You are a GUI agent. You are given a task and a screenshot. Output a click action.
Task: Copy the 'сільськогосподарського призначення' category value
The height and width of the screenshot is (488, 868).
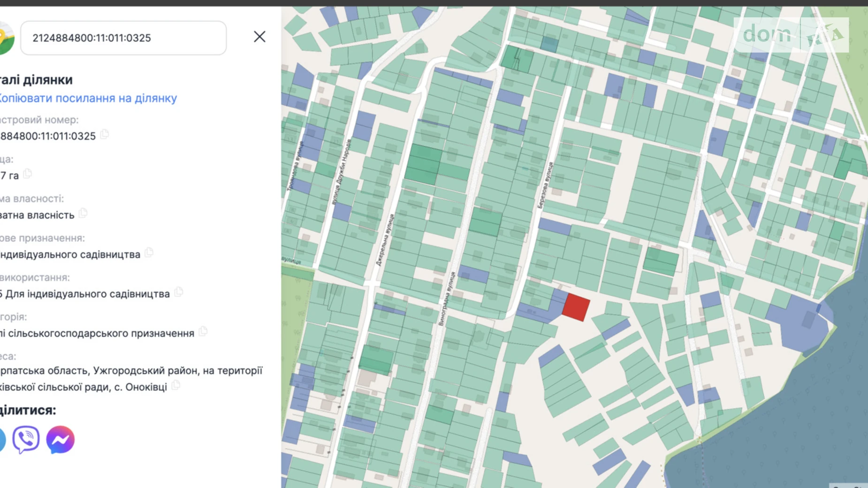[x=203, y=332]
